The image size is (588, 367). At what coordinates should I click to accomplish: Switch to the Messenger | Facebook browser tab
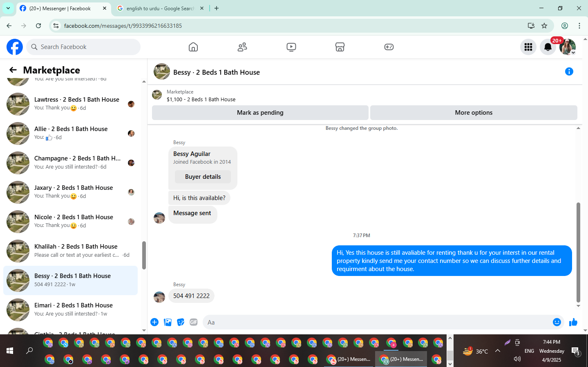(63, 8)
